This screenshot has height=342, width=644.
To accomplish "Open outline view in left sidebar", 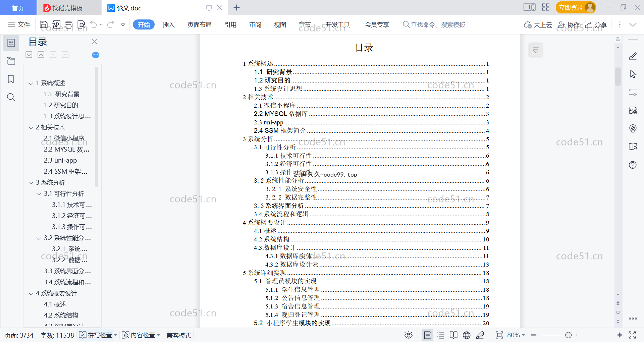I will [x=11, y=43].
